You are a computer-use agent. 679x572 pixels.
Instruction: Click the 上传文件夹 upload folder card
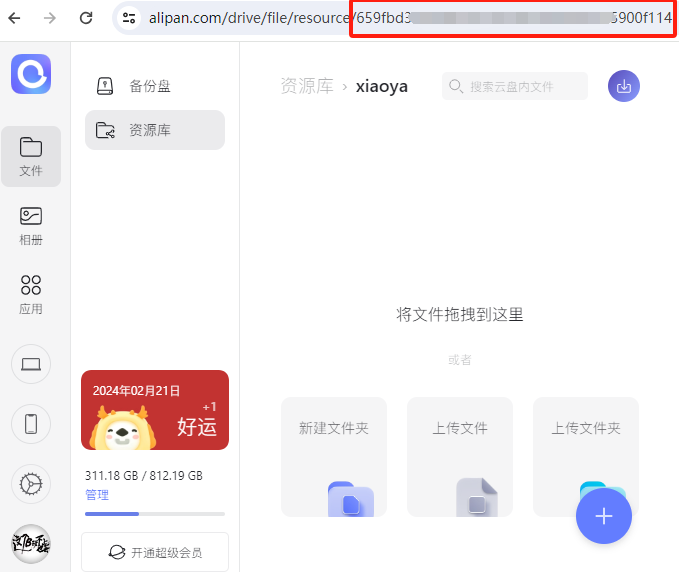(x=585, y=440)
